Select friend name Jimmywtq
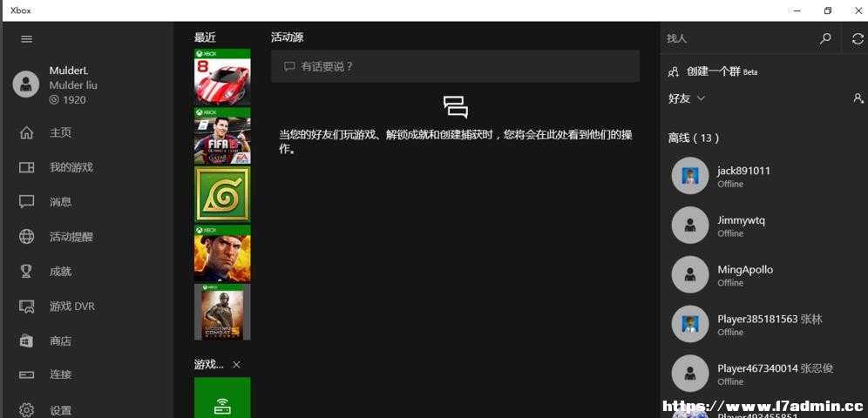 (x=742, y=220)
